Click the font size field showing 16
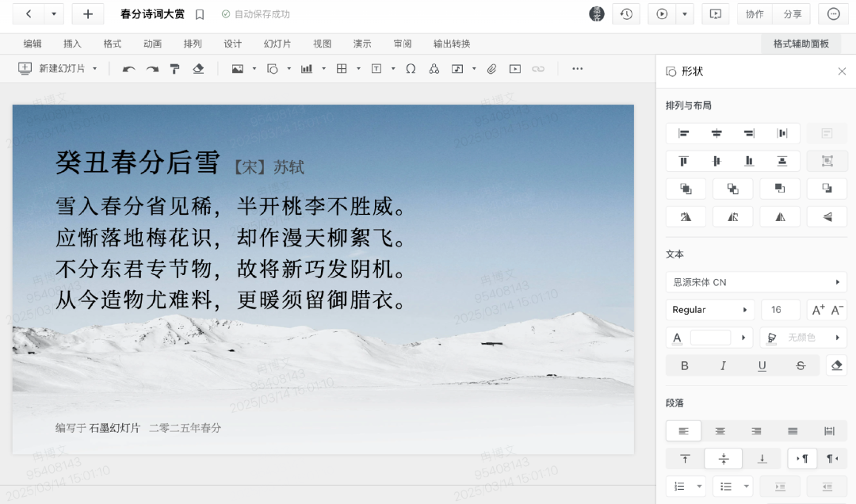This screenshot has width=856, height=504. (x=780, y=310)
